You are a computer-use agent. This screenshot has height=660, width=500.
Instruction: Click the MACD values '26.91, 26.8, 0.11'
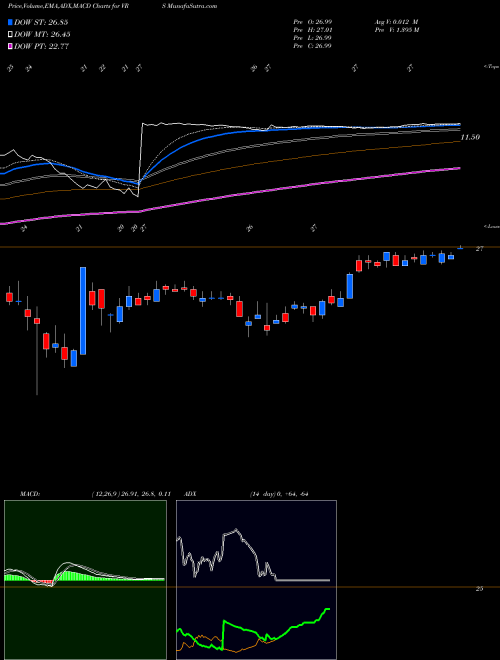click(144, 494)
